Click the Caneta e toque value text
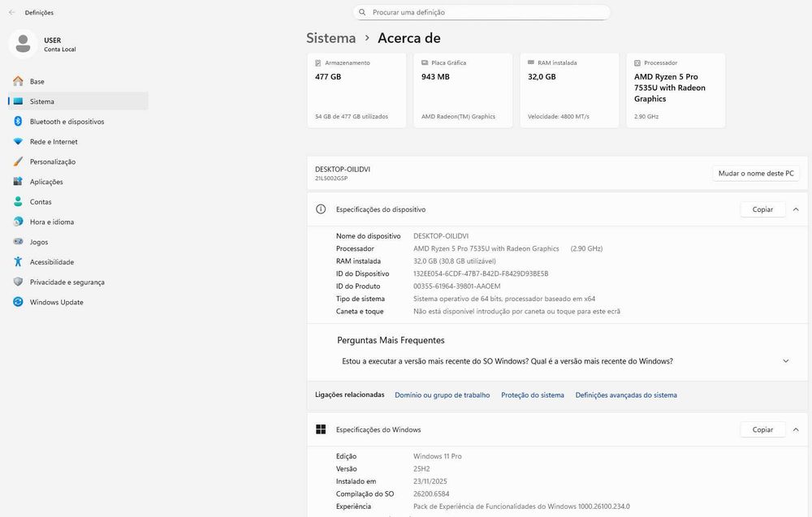Image resolution: width=812 pixels, height=517 pixels. coord(516,312)
